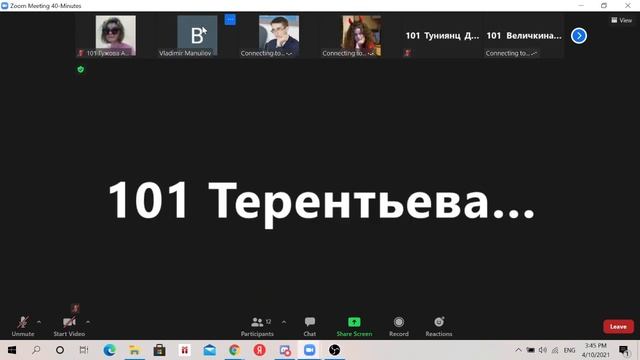Leave the meeting
The height and width of the screenshot is (360, 640).
click(618, 327)
